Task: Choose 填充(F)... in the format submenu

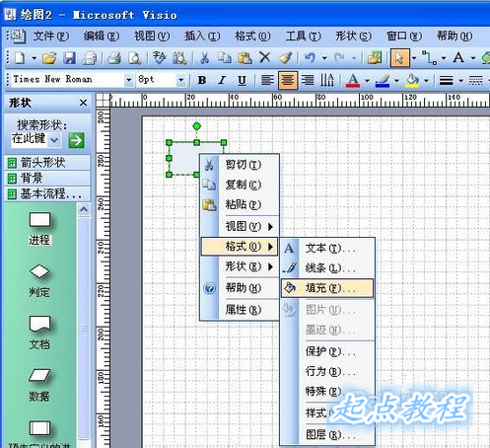Action: click(327, 288)
